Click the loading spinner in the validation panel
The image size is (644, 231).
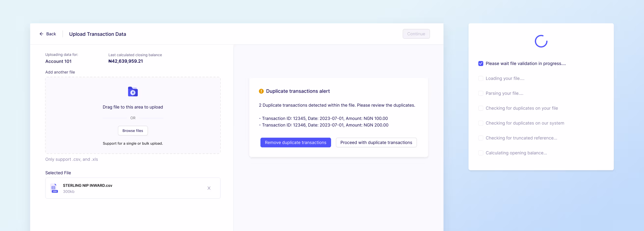(541, 41)
